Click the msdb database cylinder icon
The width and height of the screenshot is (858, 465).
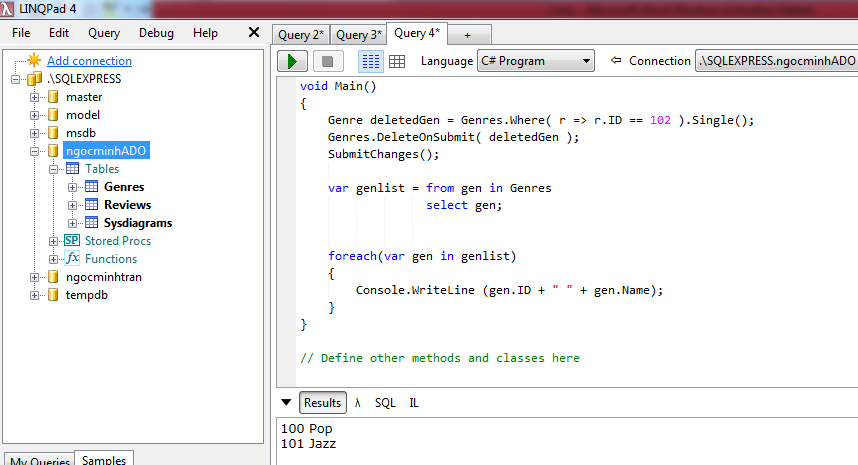(53, 133)
